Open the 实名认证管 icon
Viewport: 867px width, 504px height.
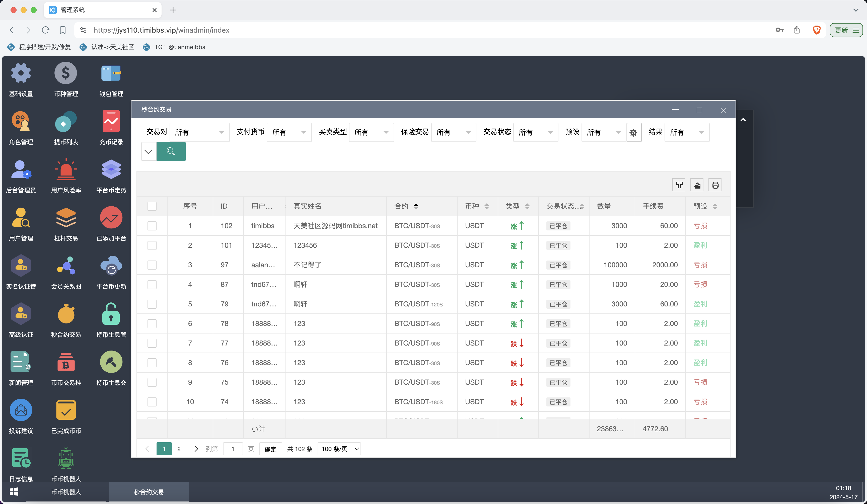[21, 265]
